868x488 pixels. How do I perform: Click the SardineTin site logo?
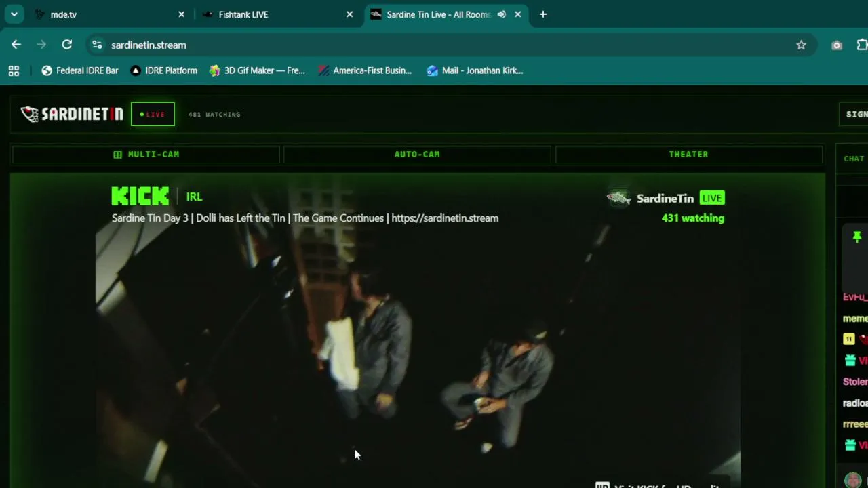72,114
